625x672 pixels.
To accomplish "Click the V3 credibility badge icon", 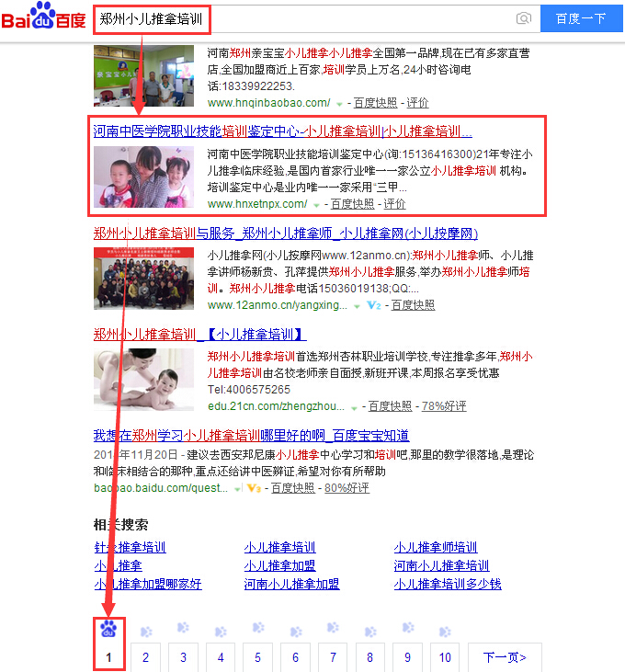I will click(254, 488).
